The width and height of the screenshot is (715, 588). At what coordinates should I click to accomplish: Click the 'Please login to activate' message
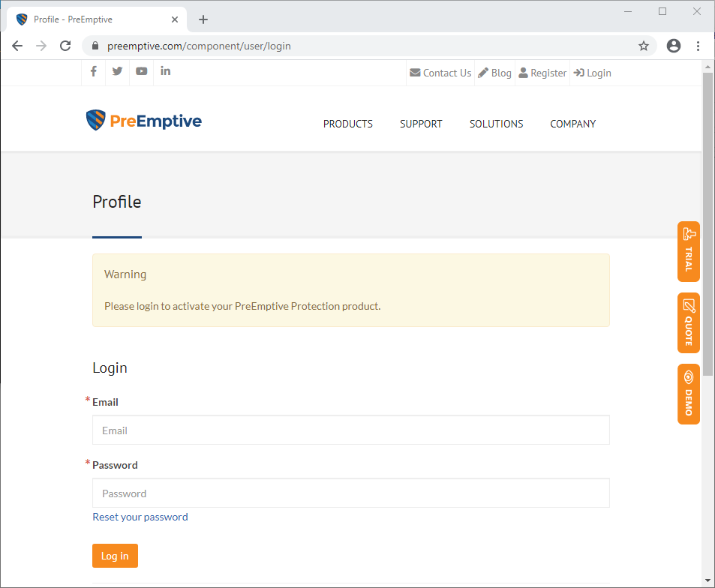coord(242,306)
